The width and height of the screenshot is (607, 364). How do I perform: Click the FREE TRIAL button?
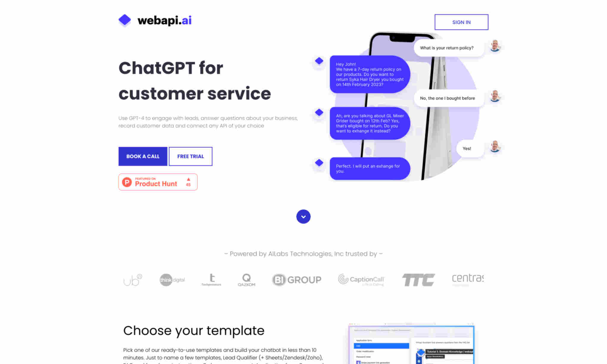[190, 156]
